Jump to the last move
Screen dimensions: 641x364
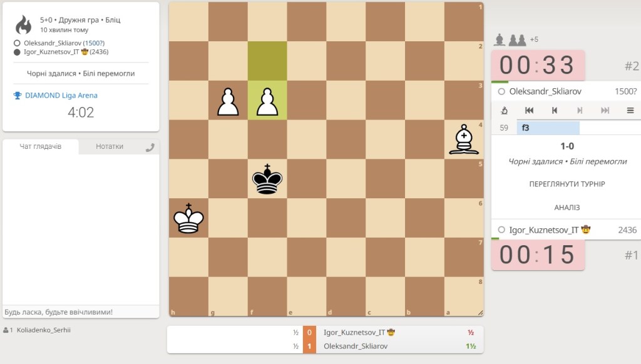pyautogui.click(x=605, y=110)
